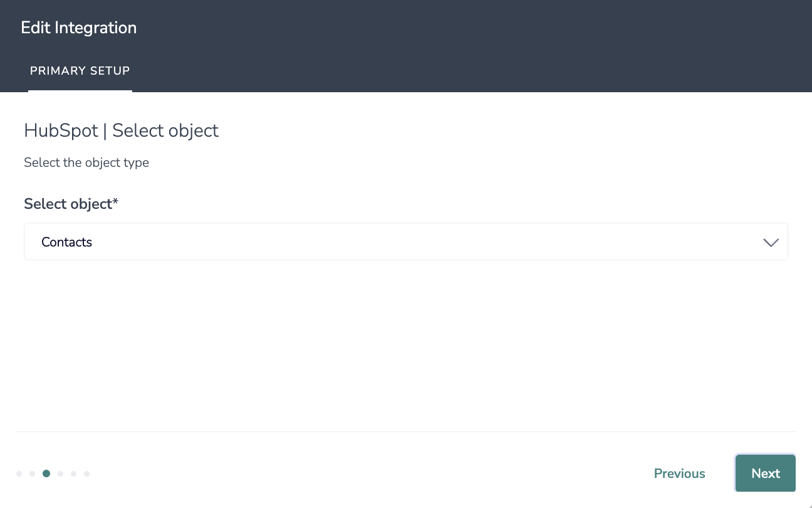Click the empty area below the Contacts field

click(x=406, y=345)
